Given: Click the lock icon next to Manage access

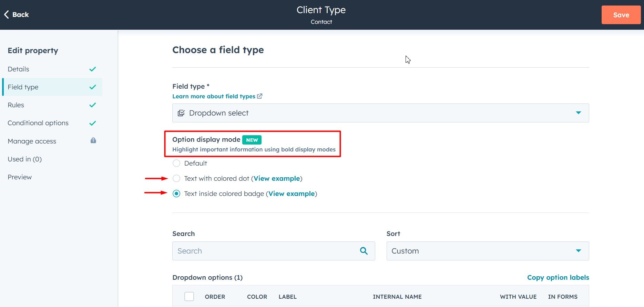Looking at the screenshot, I should pyautogui.click(x=93, y=140).
